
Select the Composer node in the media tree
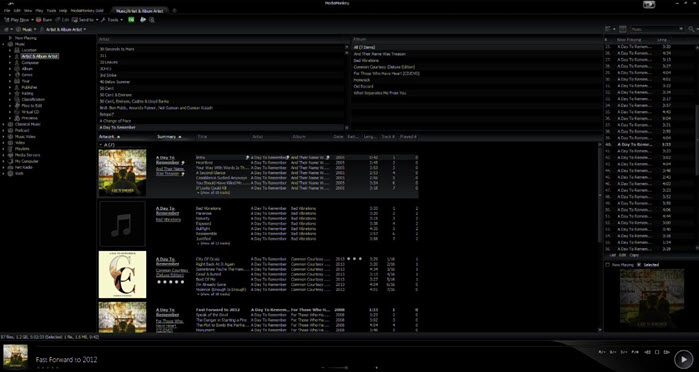[x=30, y=62]
